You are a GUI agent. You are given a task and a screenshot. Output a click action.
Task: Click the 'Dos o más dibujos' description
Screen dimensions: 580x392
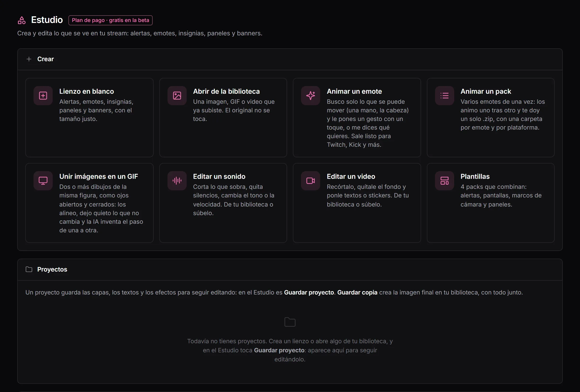[101, 208]
